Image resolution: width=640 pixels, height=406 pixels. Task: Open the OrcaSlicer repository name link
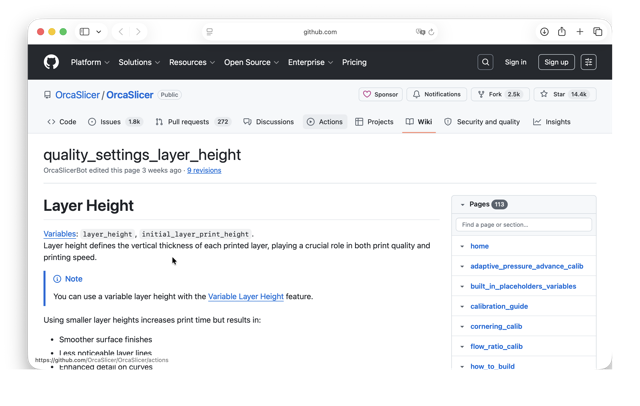pyautogui.click(x=130, y=95)
